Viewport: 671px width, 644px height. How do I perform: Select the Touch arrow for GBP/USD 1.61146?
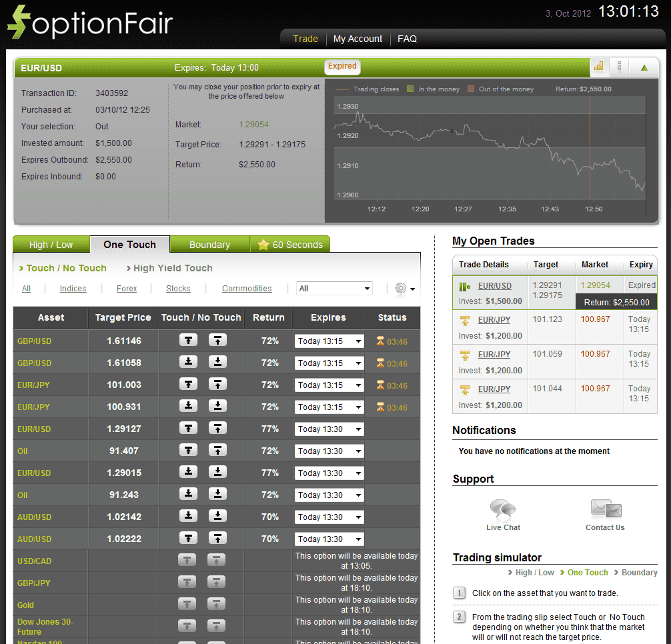pos(187,341)
